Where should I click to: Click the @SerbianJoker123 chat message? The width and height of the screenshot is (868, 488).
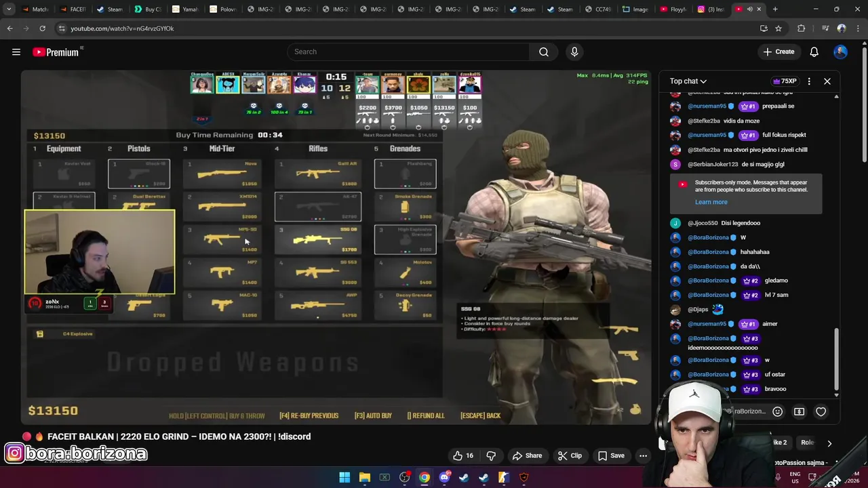(762, 164)
